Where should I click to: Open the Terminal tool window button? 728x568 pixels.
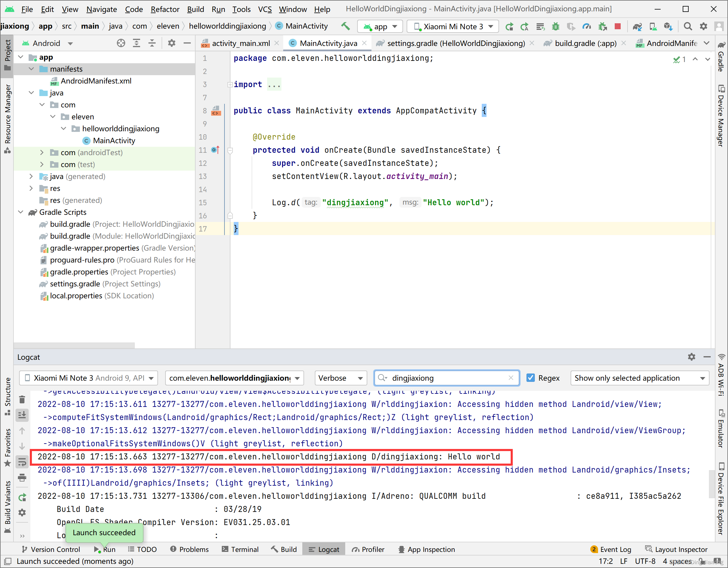pyautogui.click(x=240, y=549)
